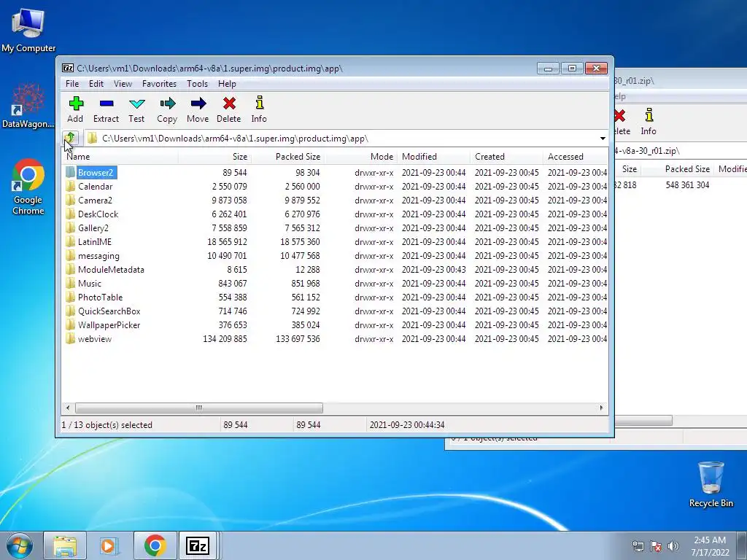Viewport: 747px width, 560px height.
Task: Sort by the Mode column header
Action: [x=360, y=157]
